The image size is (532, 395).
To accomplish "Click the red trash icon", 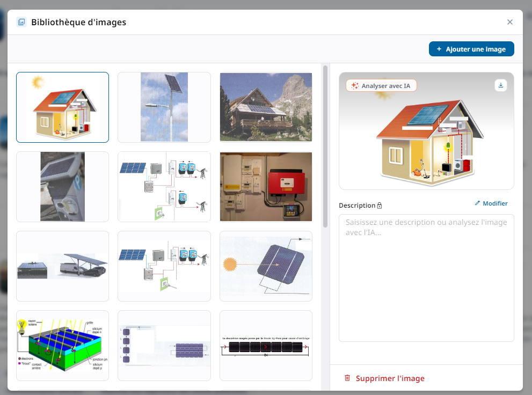I will [347, 378].
